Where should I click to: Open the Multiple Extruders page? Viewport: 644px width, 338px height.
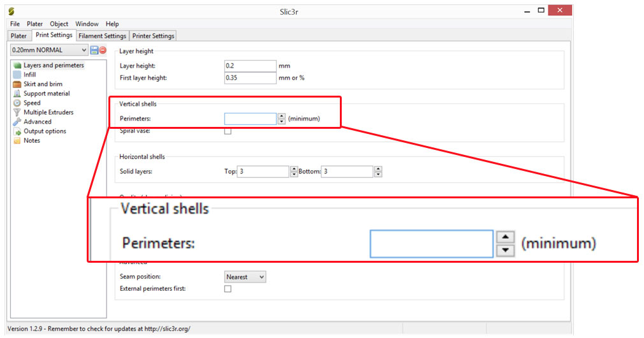[x=48, y=112]
